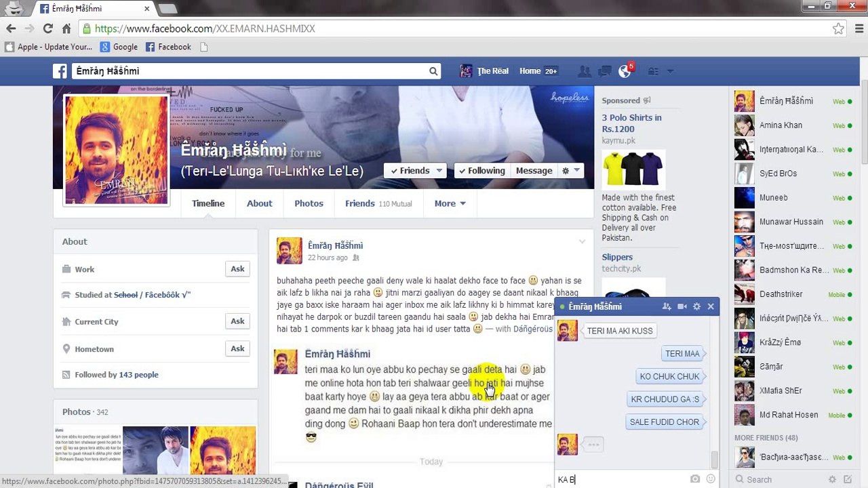Click Ask button next to Current City

tap(237, 321)
